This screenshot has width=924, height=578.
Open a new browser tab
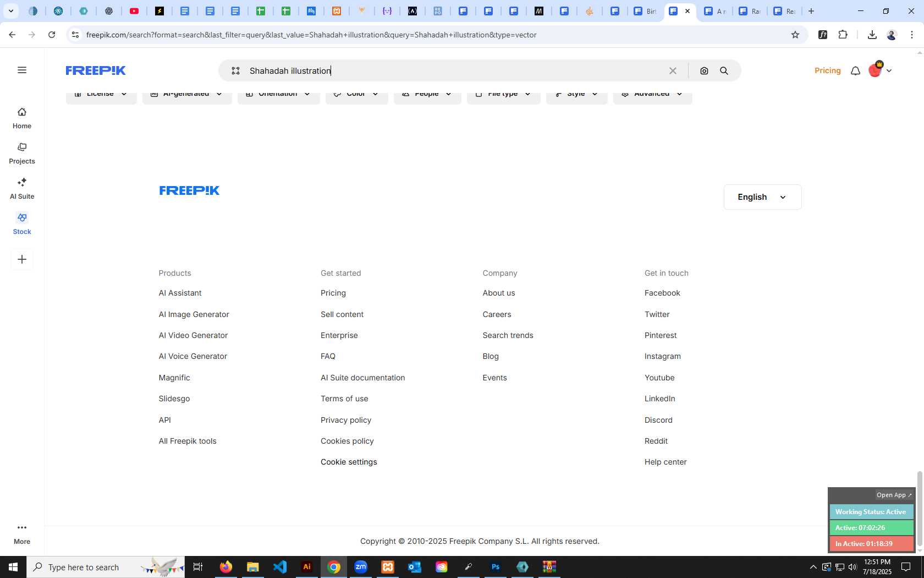click(x=811, y=11)
